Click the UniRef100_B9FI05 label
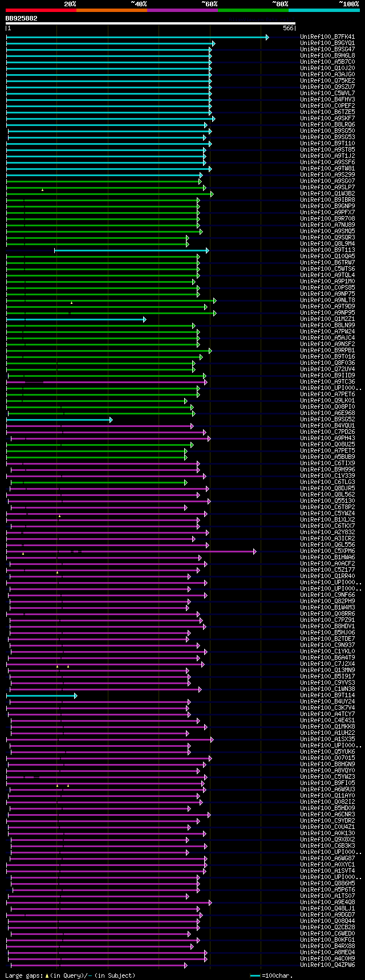 click(x=327, y=783)
